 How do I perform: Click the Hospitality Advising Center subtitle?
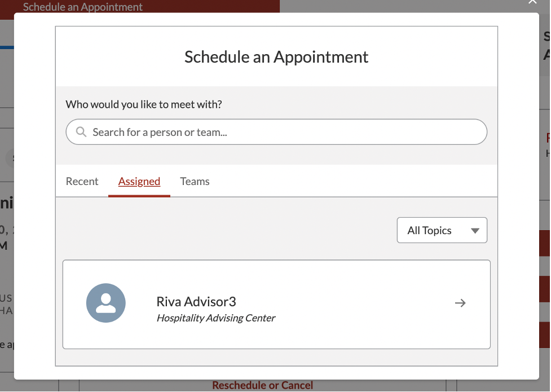(216, 318)
